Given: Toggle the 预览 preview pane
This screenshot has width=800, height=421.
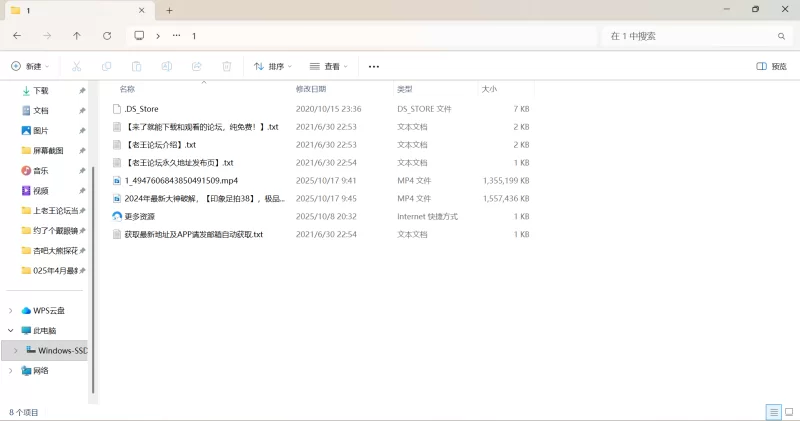Looking at the screenshot, I should 771,66.
